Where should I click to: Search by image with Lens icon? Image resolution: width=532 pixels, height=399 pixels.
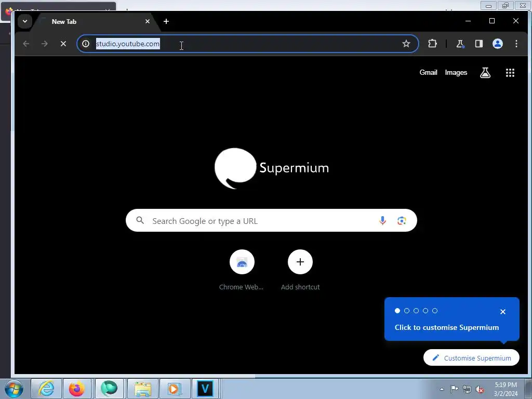[402, 220]
